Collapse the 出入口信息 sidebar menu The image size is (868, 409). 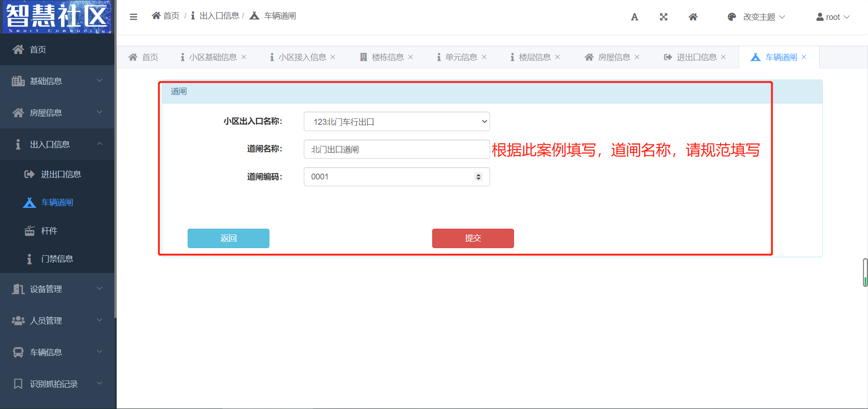point(57,144)
